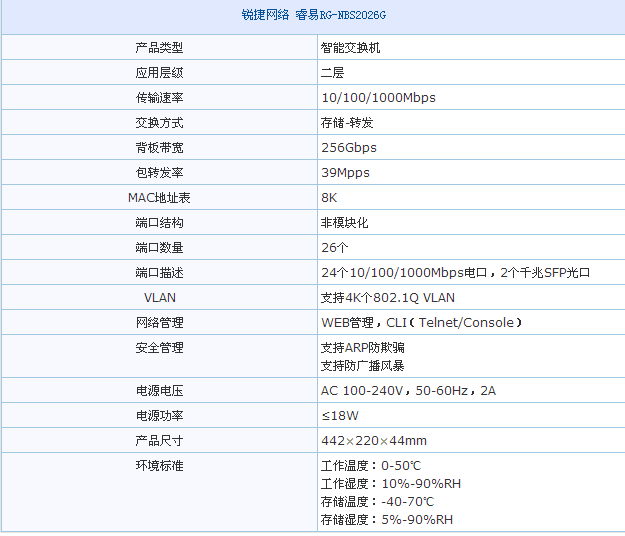Image resolution: width=625 pixels, height=536 pixels.
Task: Select the 非模块化 value
Action: tap(344, 223)
